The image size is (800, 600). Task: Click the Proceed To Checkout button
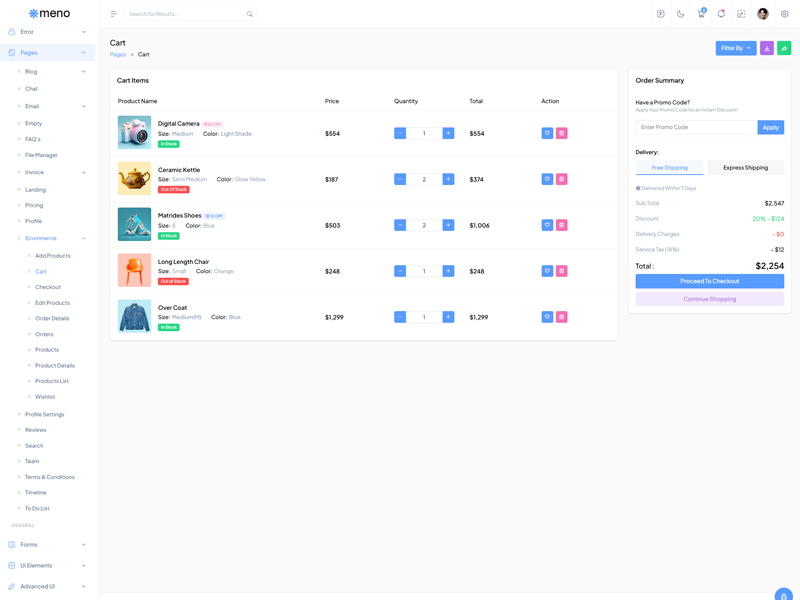coord(709,281)
